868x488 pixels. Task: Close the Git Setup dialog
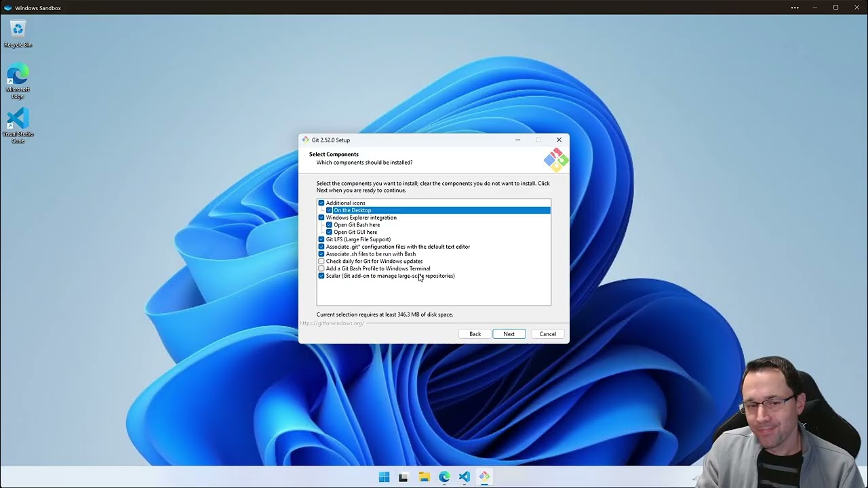[559, 140]
